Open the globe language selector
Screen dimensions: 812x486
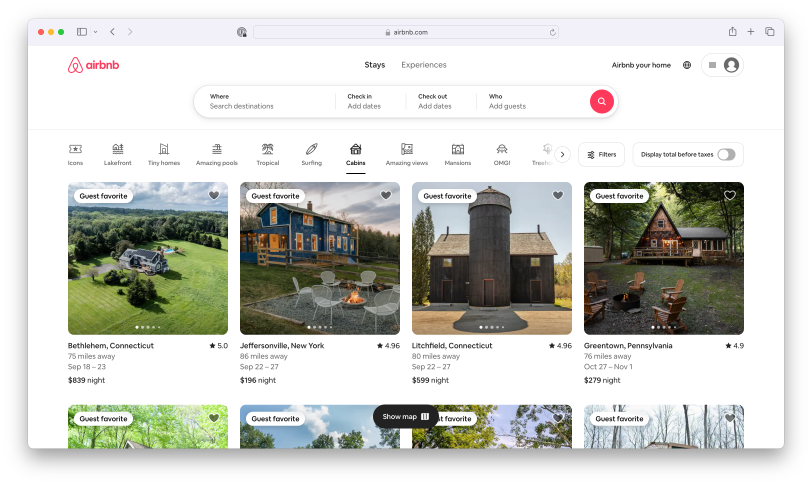[x=687, y=65]
